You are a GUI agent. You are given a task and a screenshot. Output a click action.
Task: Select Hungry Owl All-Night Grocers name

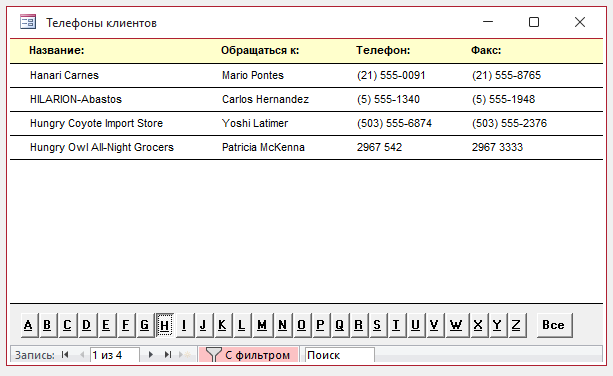click(x=102, y=147)
